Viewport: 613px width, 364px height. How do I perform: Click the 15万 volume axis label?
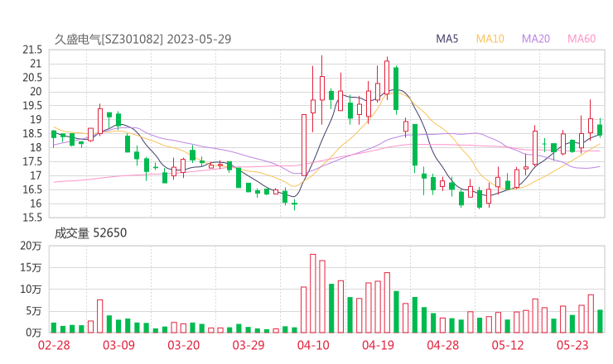(x=31, y=268)
